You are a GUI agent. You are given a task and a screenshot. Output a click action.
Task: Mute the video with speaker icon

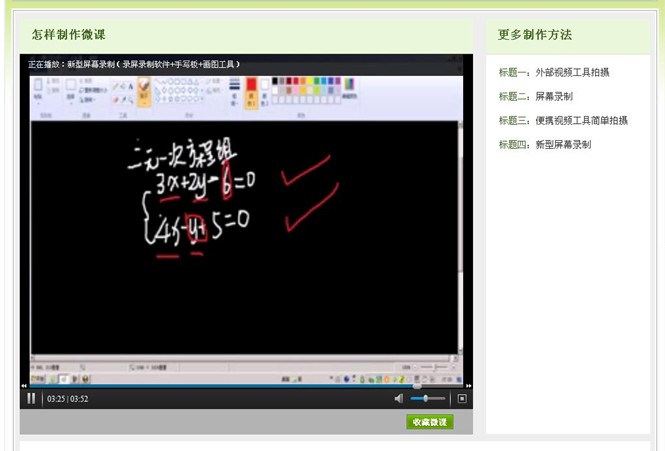(x=399, y=398)
